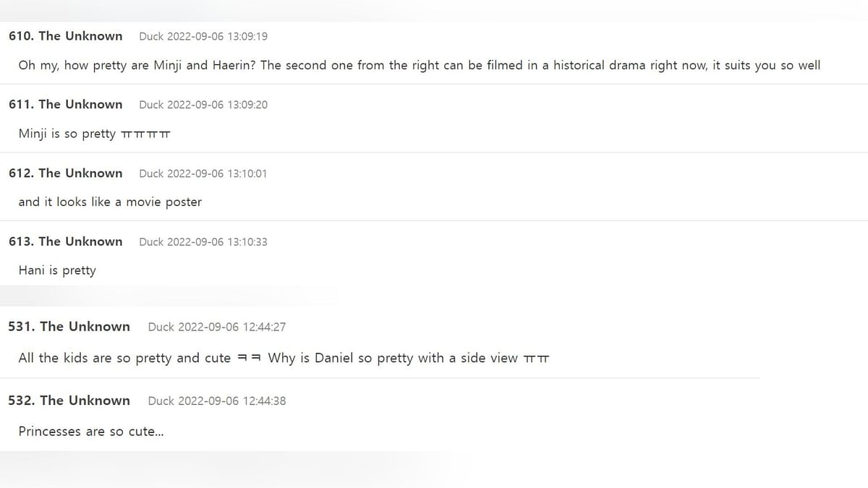Viewport: 868px width, 488px height.
Task: Click the timestamp 2022-09-06 12:44:38
Action: [232, 401]
